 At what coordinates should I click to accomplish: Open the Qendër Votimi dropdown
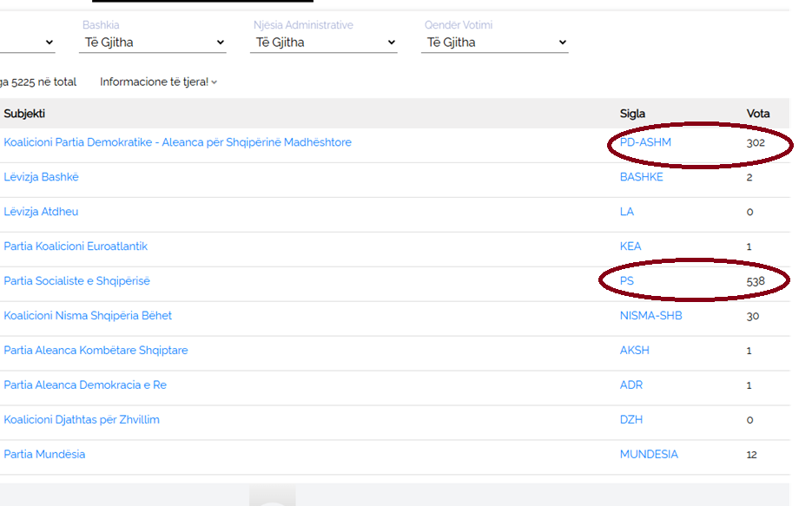click(494, 43)
